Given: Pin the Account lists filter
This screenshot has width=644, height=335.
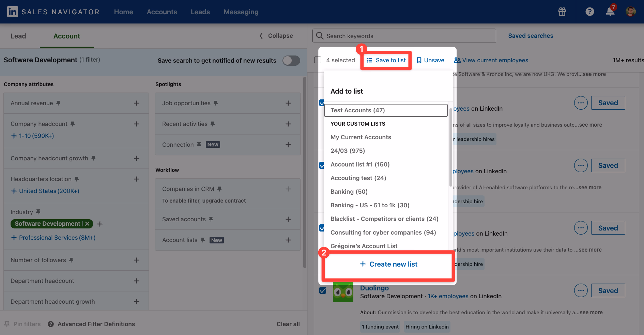Looking at the screenshot, I should click(203, 240).
